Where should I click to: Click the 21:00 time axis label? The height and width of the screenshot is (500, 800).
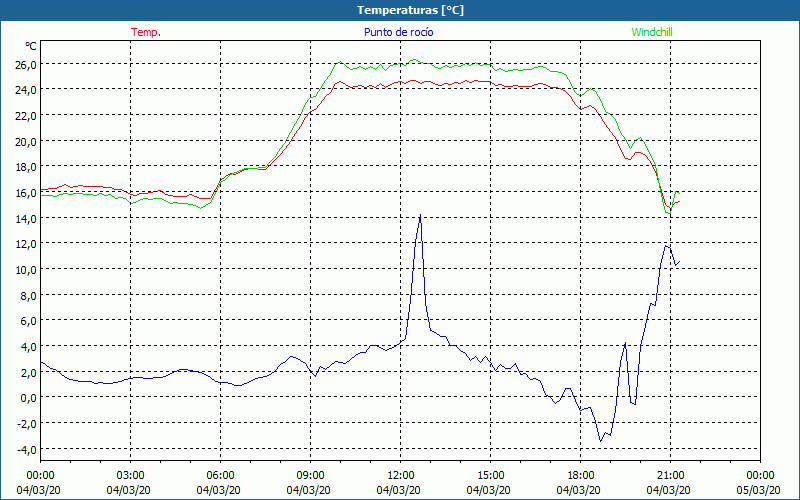point(670,476)
